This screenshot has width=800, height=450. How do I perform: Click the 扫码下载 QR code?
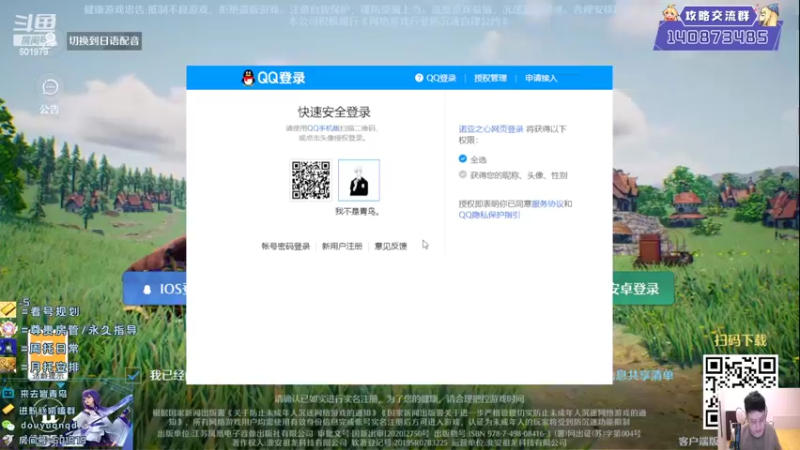(x=740, y=391)
